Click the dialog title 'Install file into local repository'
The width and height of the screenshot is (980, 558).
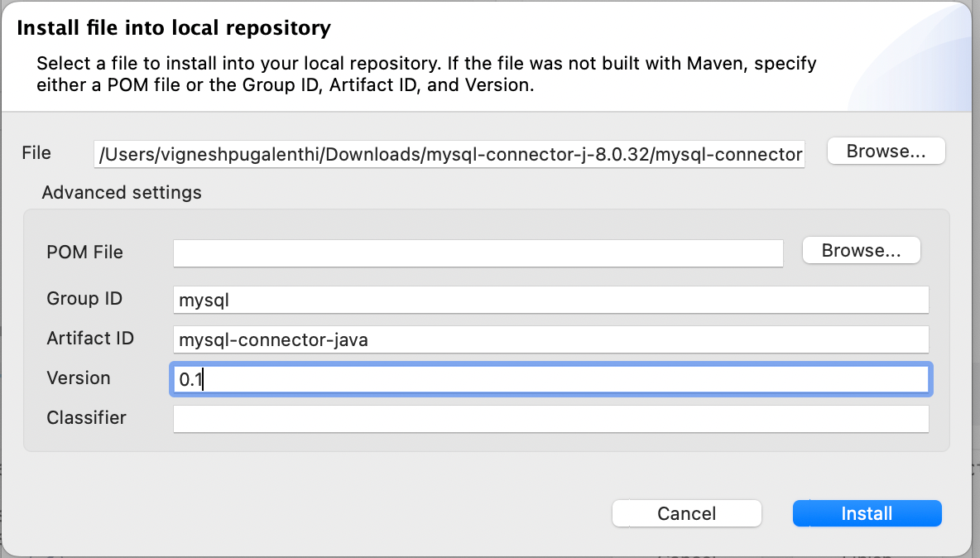(x=174, y=28)
